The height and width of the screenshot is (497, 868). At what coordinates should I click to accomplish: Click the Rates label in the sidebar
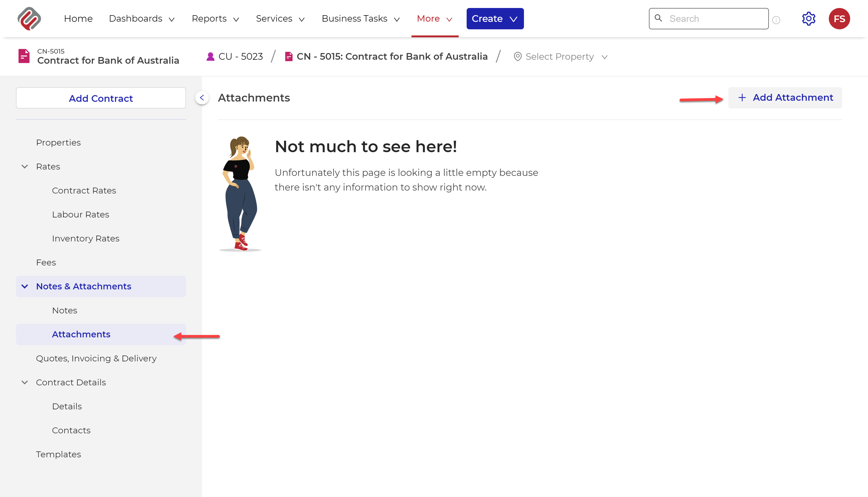[x=48, y=167]
